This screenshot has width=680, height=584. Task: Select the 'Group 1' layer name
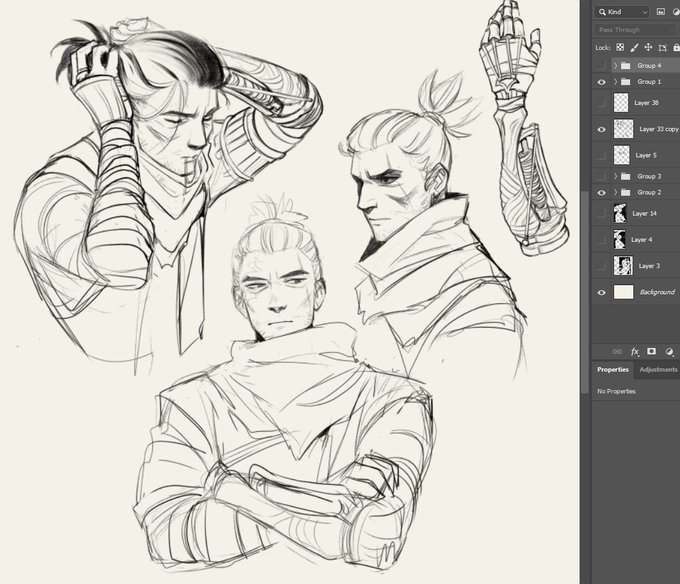tap(649, 82)
